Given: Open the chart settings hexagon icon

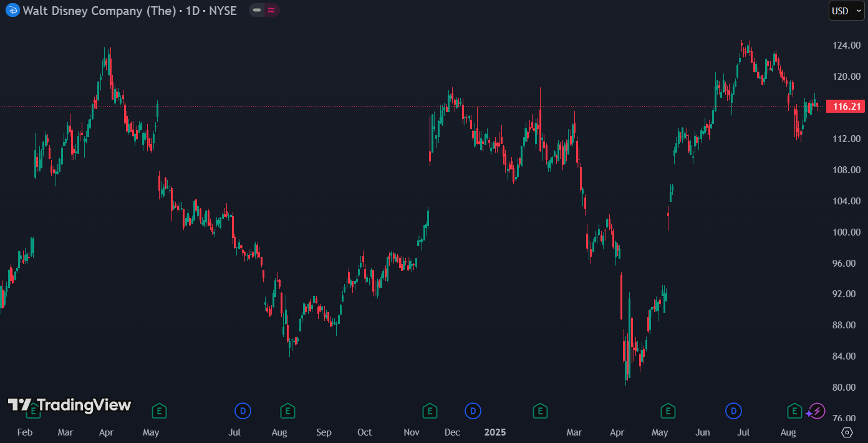Looking at the screenshot, I should pos(847,432).
